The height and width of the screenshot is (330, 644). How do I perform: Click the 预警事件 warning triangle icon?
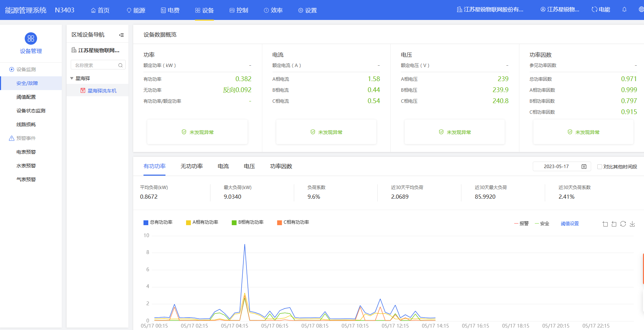[12, 138]
